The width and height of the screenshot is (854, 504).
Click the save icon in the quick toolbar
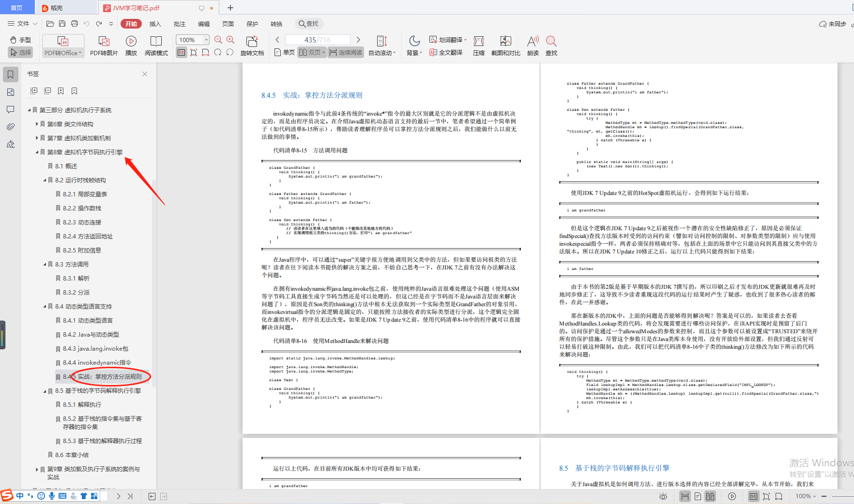coord(62,24)
